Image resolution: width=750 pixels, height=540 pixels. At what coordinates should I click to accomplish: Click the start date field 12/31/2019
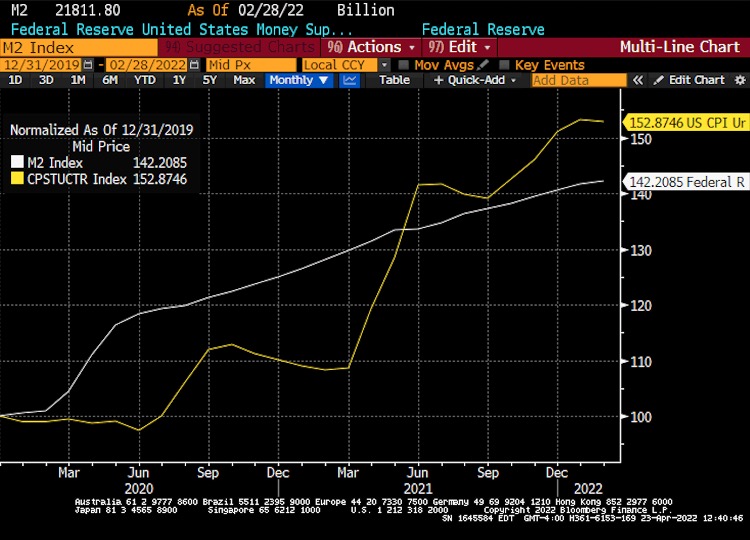point(42,65)
